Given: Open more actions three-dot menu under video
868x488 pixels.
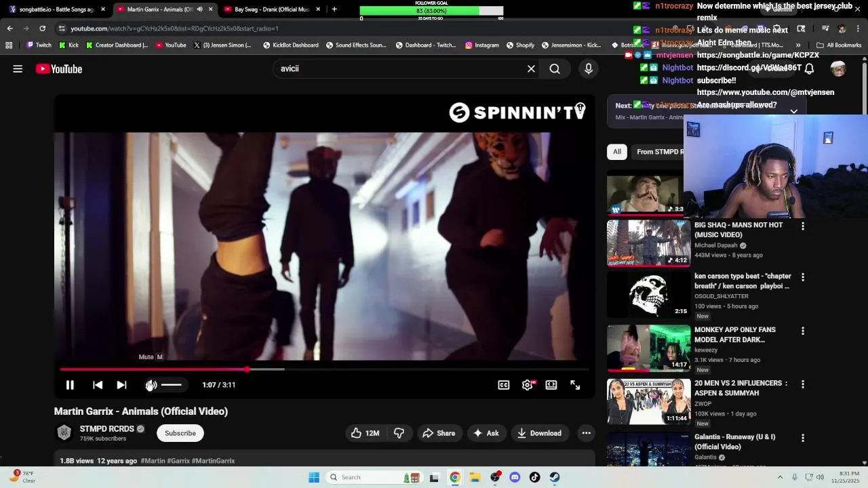Looking at the screenshot, I should pyautogui.click(x=587, y=433).
